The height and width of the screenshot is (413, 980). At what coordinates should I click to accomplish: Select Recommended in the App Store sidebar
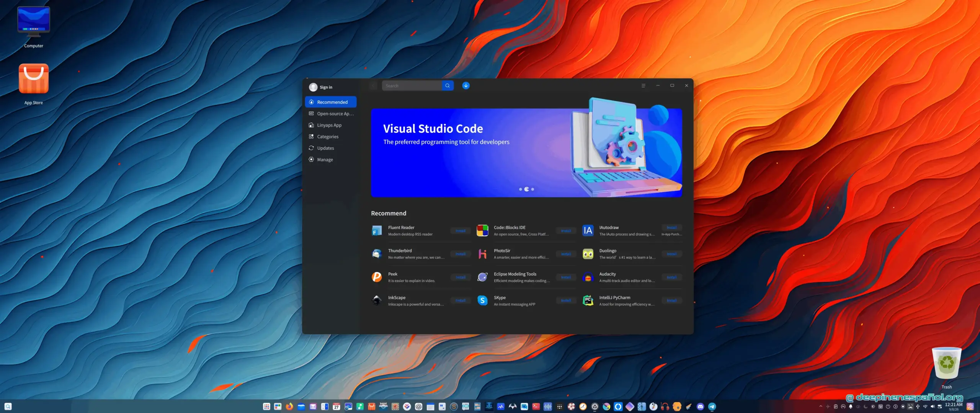[331, 102]
